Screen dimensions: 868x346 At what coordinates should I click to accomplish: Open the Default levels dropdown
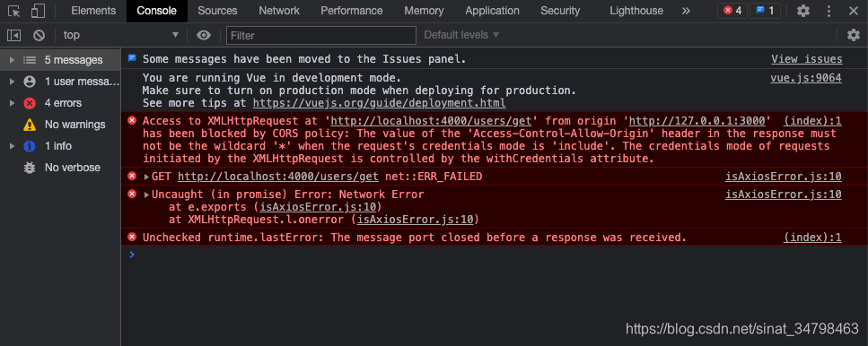pos(461,35)
